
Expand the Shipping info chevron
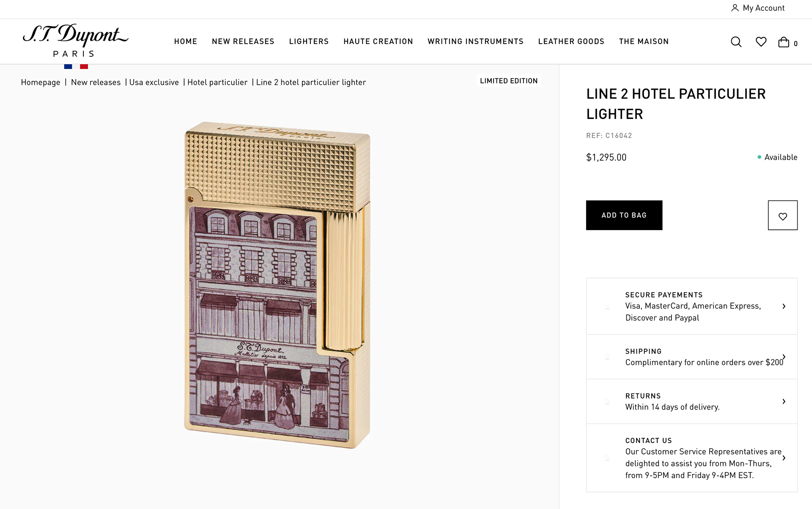(784, 357)
